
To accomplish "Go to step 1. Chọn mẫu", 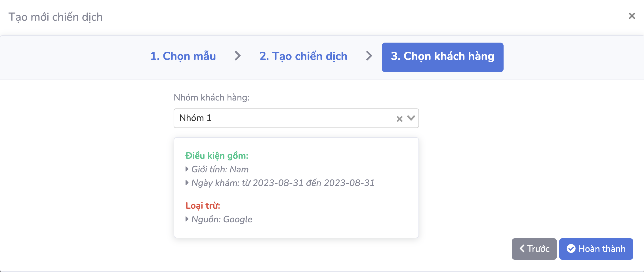I will click(183, 56).
